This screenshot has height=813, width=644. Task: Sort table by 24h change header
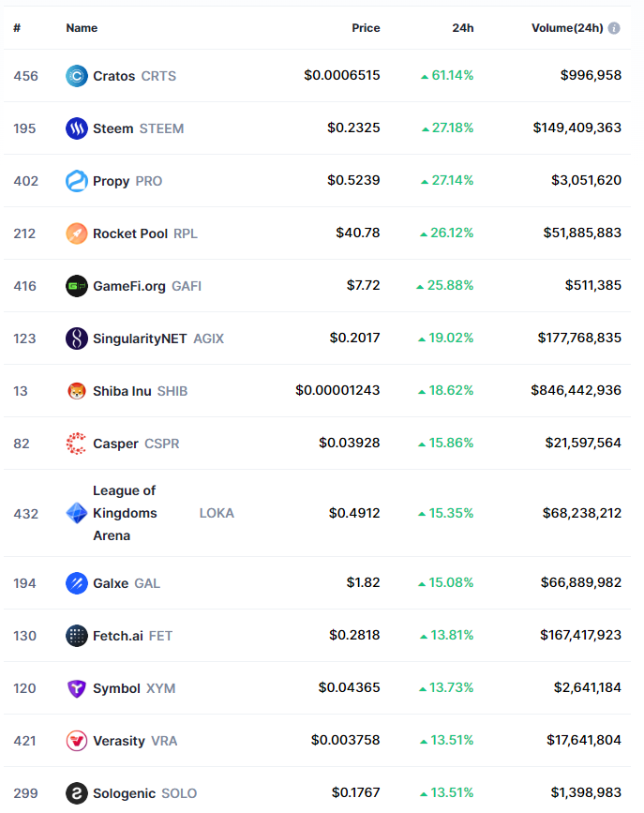tap(462, 28)
